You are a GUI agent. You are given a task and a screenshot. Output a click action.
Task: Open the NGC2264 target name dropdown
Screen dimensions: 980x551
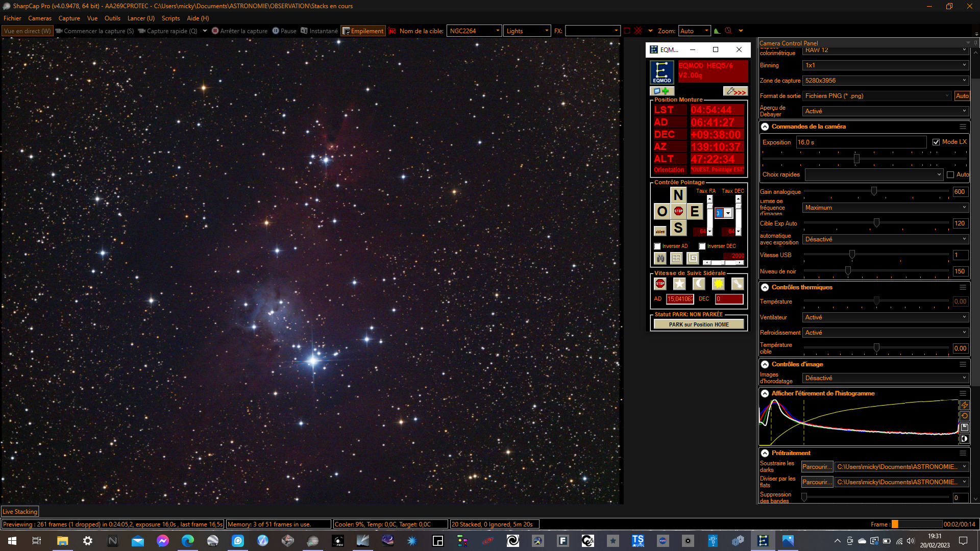point(474,31)
